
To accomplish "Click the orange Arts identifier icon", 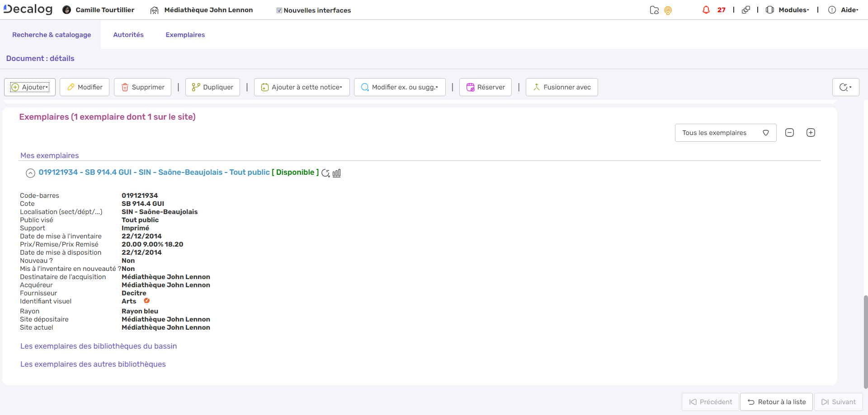I will pyautogui.click(x=147, y=301).
